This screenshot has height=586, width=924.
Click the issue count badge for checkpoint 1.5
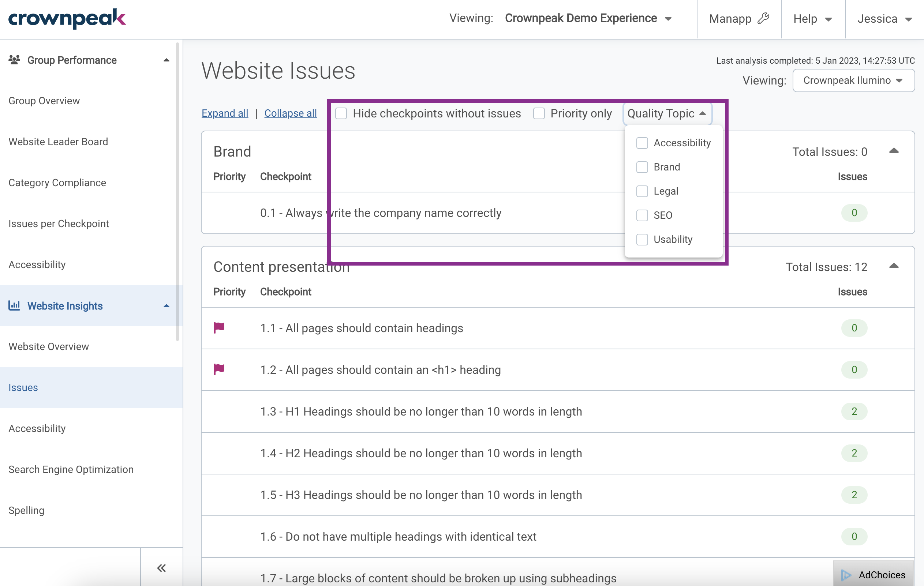pyautogui.click(x=854, y=495)
